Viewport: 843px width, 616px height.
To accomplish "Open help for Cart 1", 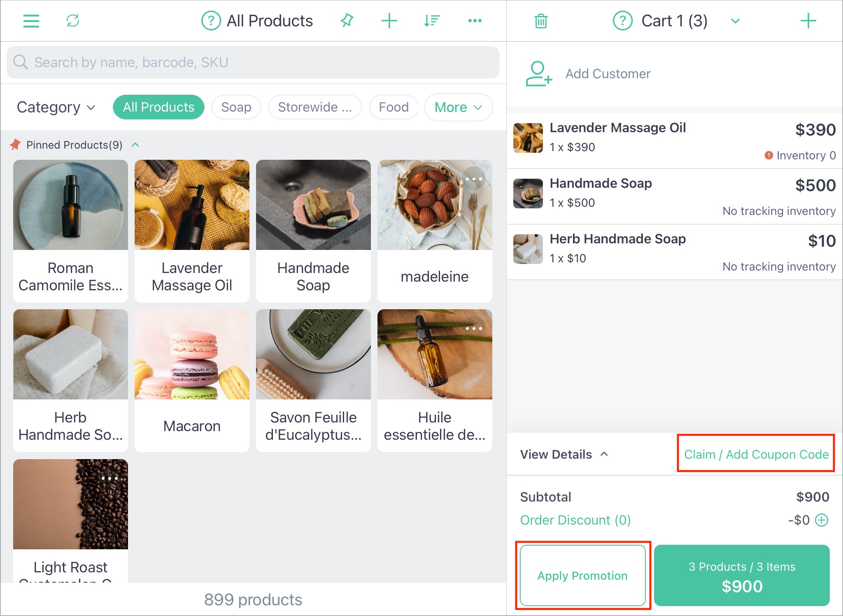I will point(622,21).
